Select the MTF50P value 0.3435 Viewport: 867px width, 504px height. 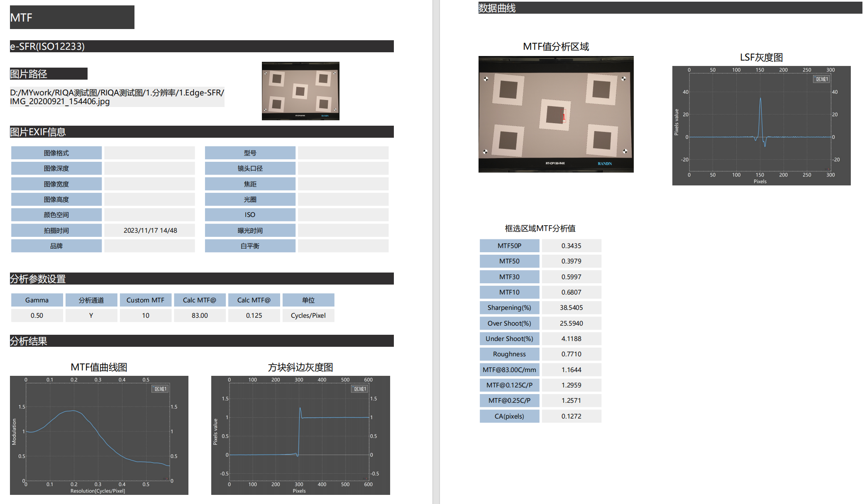(x=571, y=246)
